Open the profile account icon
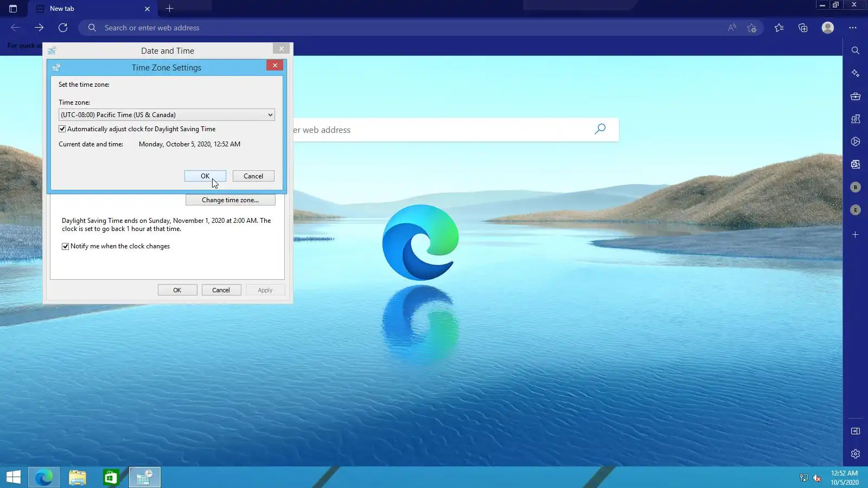The image size is (868, 488). (x=827, y=28)
